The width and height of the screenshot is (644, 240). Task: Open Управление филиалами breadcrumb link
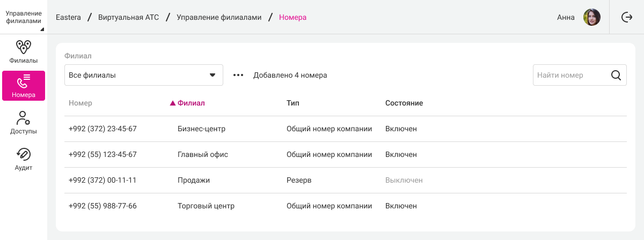coord(219,17)
